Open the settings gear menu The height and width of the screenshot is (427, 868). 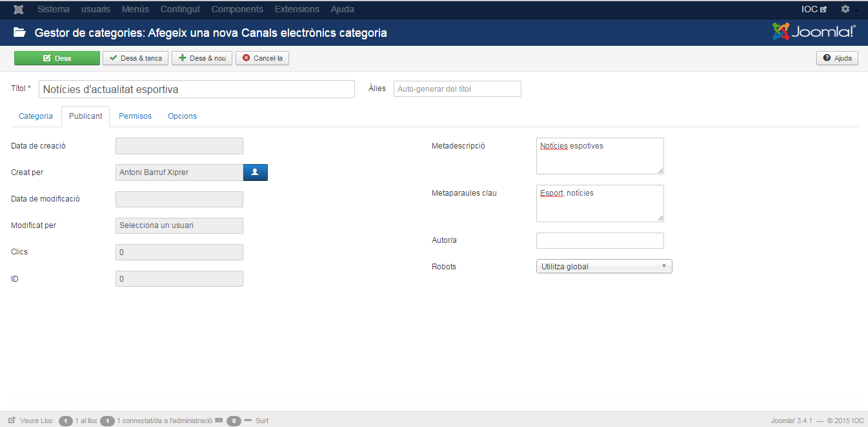(845, 10)
